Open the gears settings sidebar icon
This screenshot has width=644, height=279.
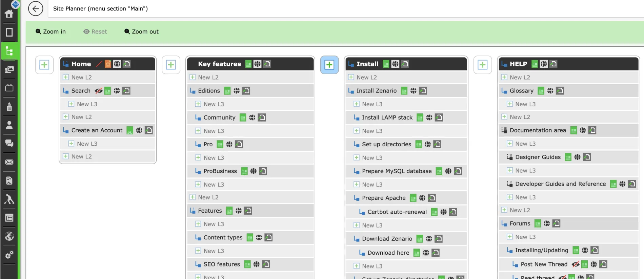(9, 255)
